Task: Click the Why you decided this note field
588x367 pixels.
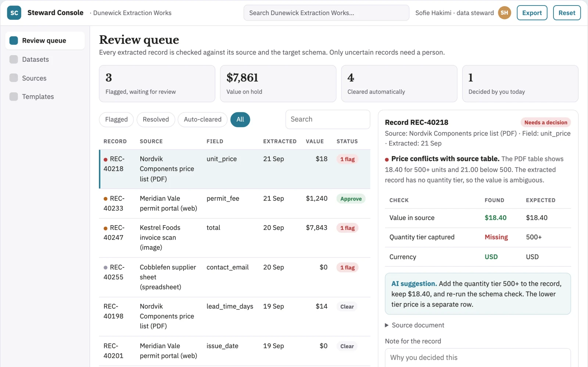Action: [x=478, y=357]
